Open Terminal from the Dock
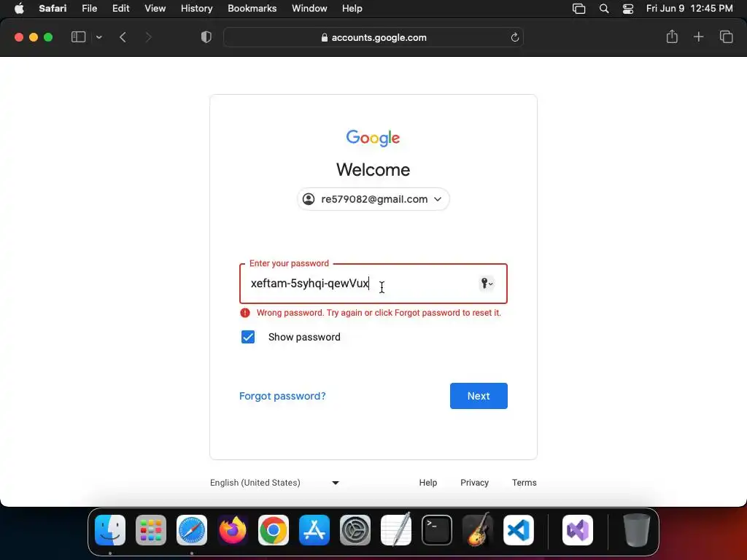Viewport: 747px width, 560px height. [437, 530]
